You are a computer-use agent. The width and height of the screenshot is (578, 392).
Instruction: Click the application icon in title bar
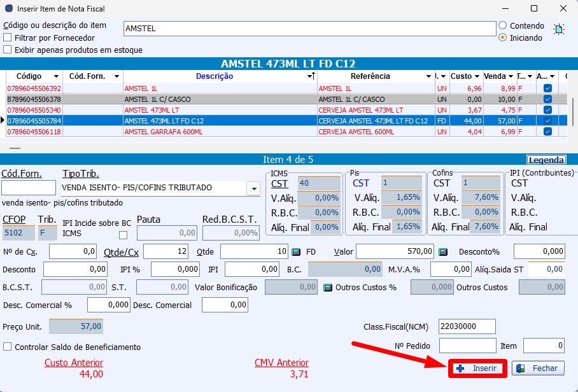click(x=8, y=9)
